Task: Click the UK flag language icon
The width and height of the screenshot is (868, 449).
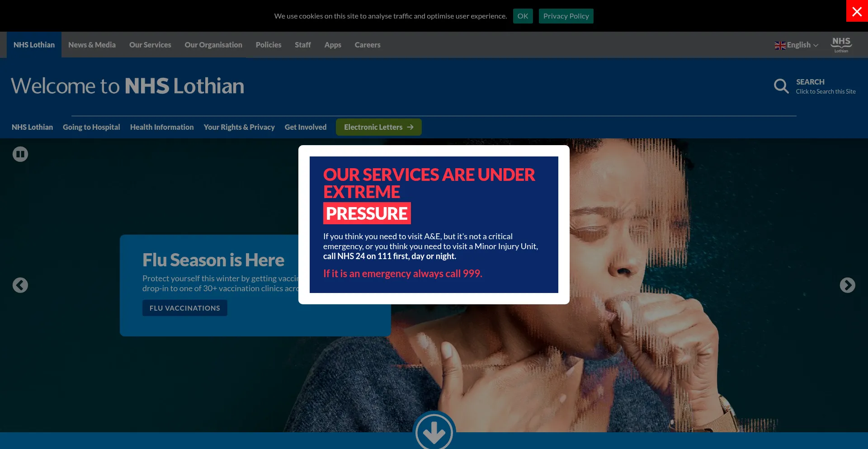Action: [x=780, y=45]
